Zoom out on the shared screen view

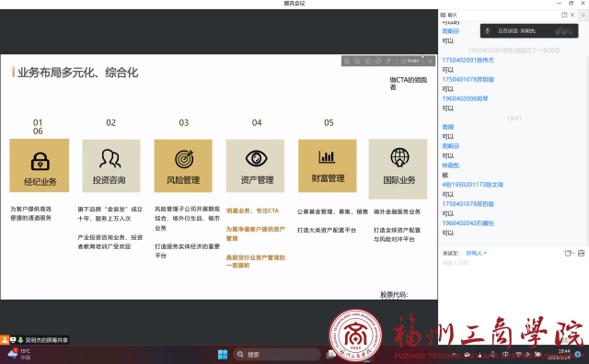tap(357, 61)
